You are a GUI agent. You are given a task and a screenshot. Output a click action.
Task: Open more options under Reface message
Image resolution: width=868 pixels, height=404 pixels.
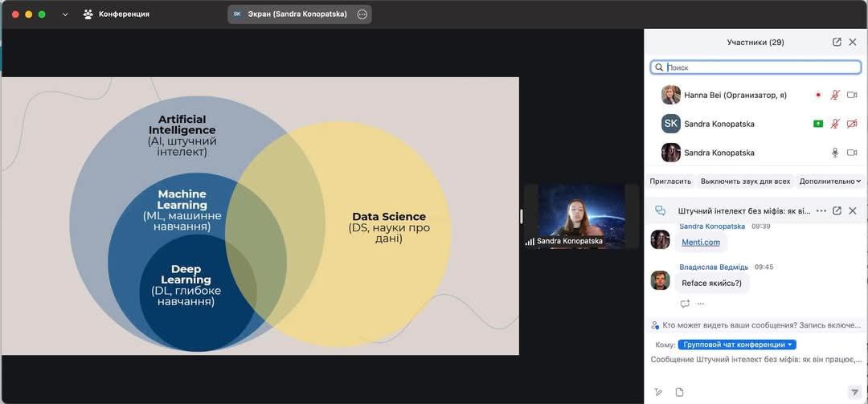(x=700, y=304)
